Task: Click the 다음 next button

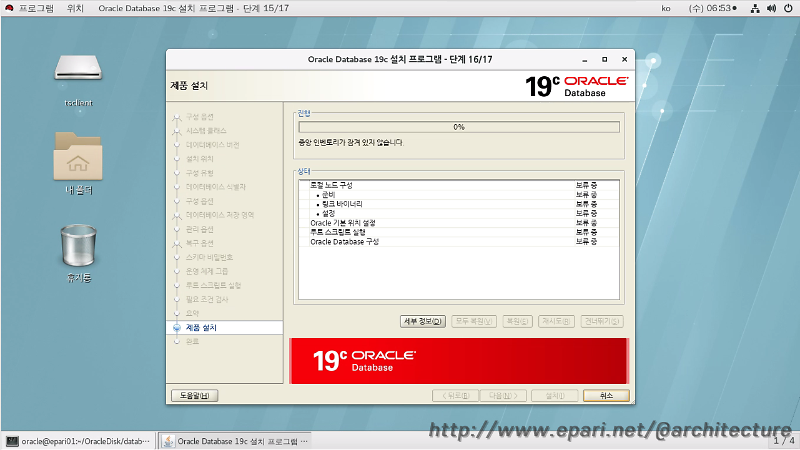Action: pos(503,395)
